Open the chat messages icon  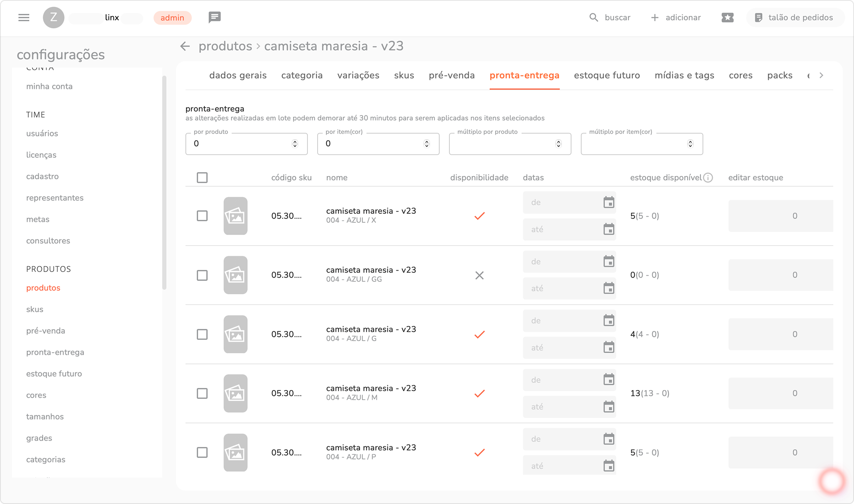point(214,17)
